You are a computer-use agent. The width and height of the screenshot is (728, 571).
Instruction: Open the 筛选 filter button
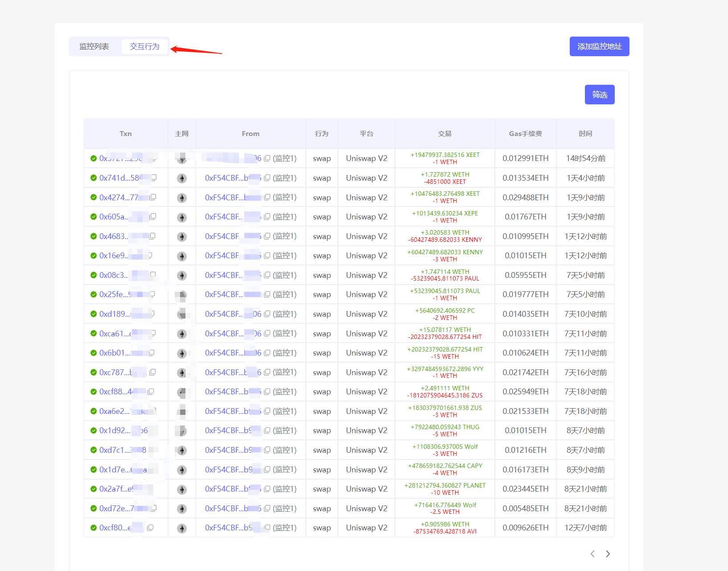(x=600, y=95)
